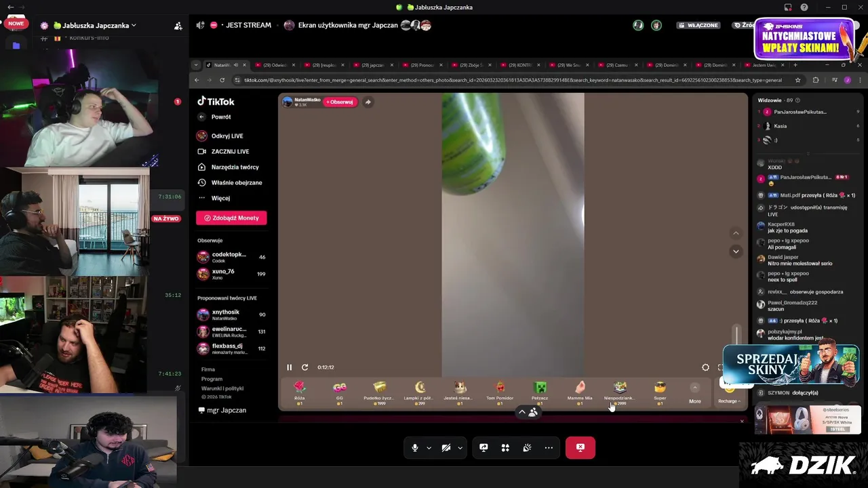Open browser tab list dropdown
Image resolution: width=868 pixels, height=488 pixels.
pyautogui.click(x=196, y=65)
